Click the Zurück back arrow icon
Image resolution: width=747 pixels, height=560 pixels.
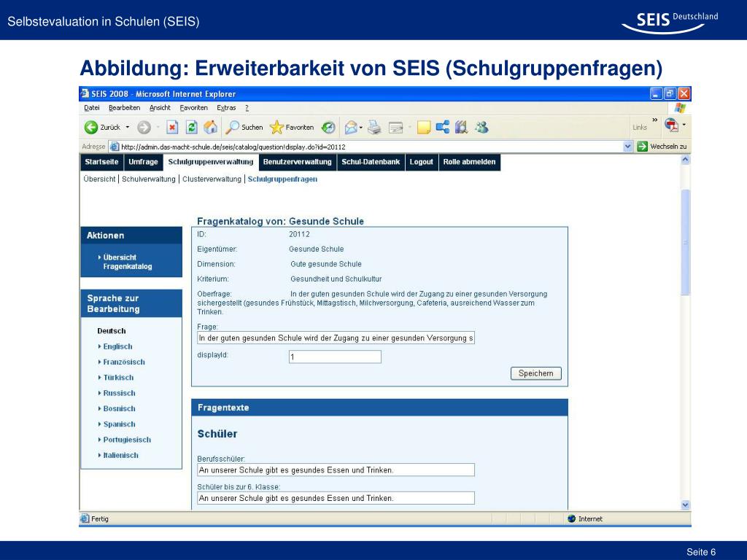[x=91, y=127]
